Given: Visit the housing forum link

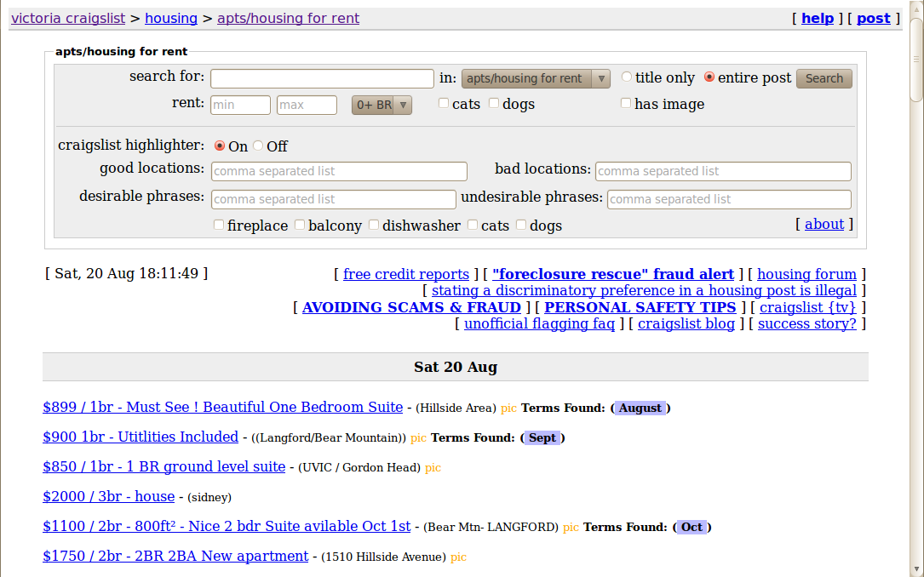Looking at the screenshot, I should (x=806, y=274).
